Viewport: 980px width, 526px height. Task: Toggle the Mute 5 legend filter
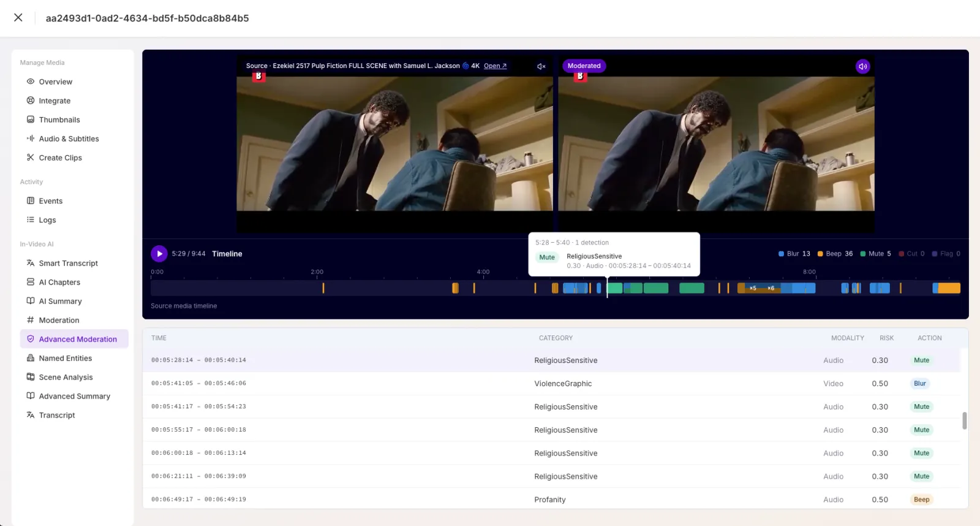(876, 254)
